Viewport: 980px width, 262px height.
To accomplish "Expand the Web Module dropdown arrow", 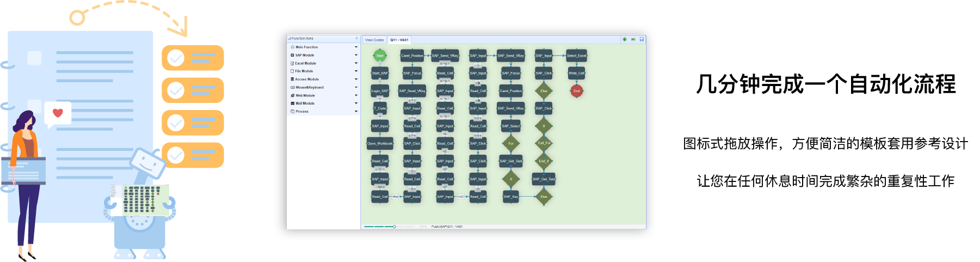I will (356, 95).
